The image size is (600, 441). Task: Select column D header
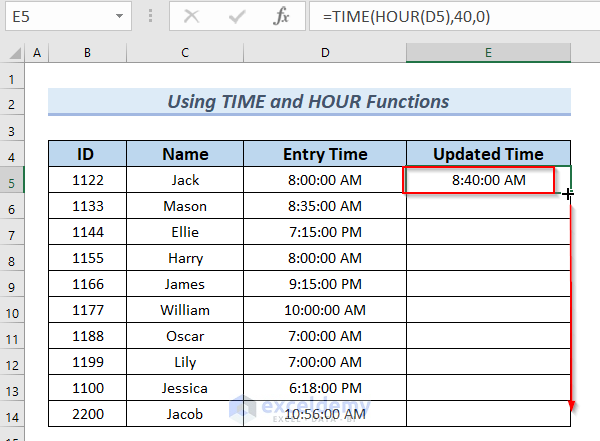coord(325,53)
